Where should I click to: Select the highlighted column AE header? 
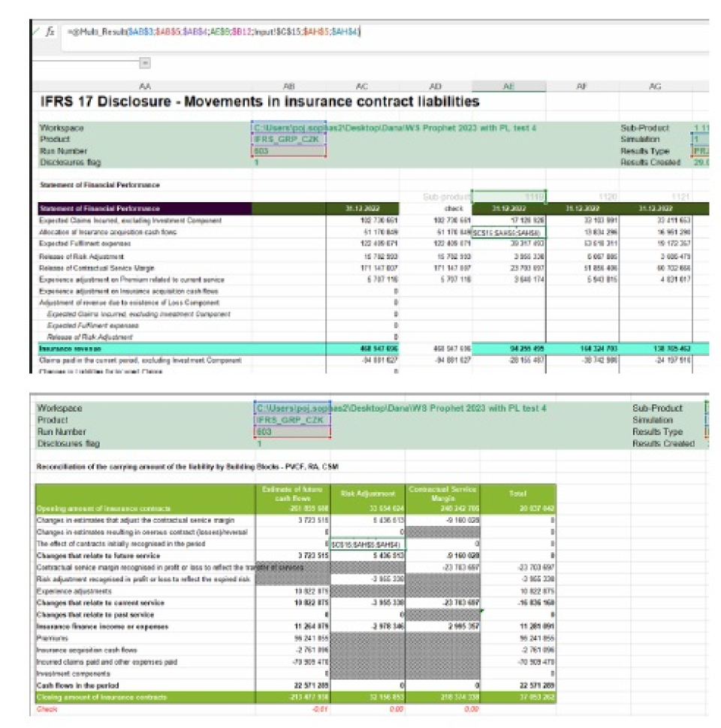pos(508,87)
